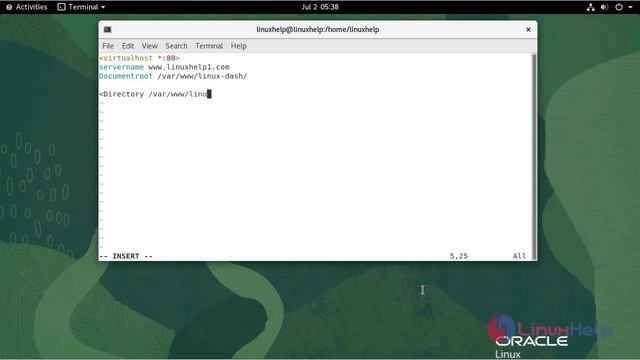Click on '/var/www/linux-dash/' path
This screenshot has height=360, width=640.
(x=202, y=76)
